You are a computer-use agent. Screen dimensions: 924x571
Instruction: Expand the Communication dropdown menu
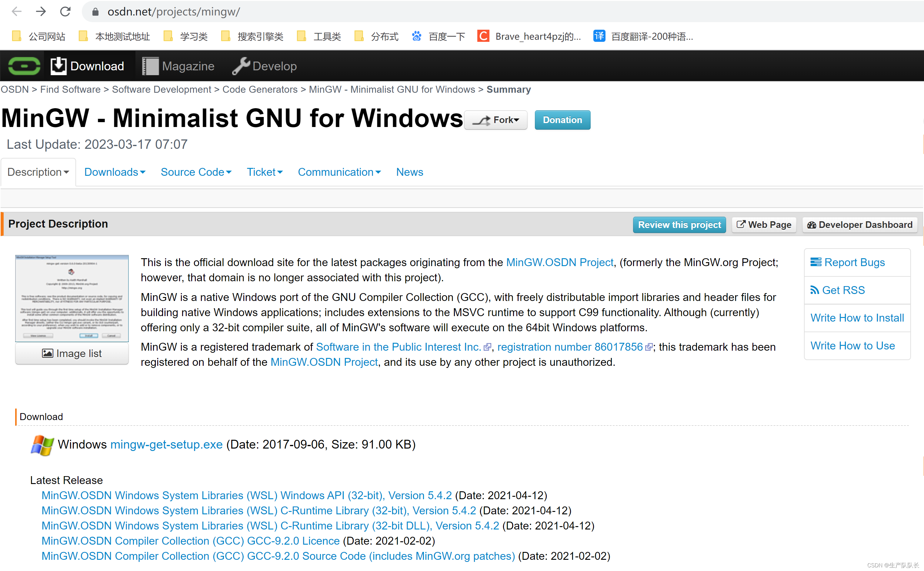pyautogui.click(x=339, y=172)
